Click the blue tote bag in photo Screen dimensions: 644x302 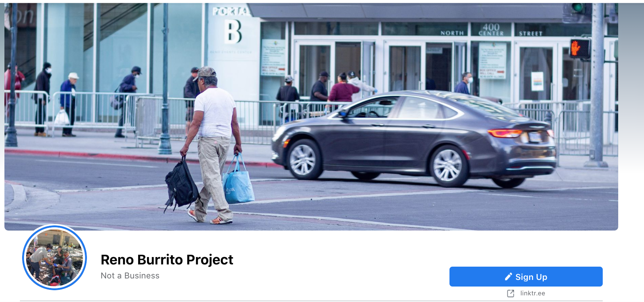tap(238, 180)
